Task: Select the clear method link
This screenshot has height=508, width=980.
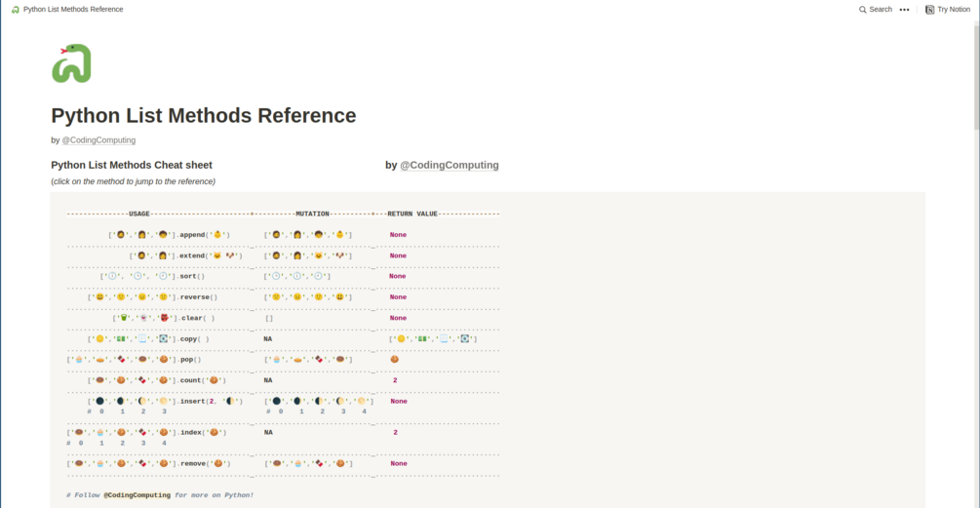Action: click(191, 318)
